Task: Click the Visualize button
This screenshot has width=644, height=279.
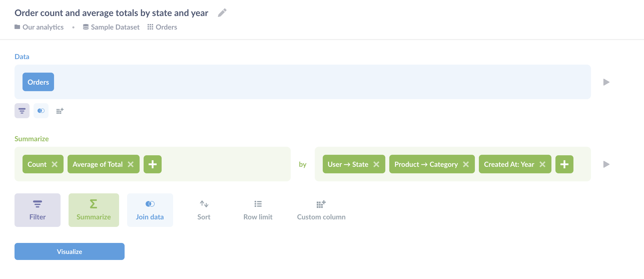Action: click(x=70, y=251)
